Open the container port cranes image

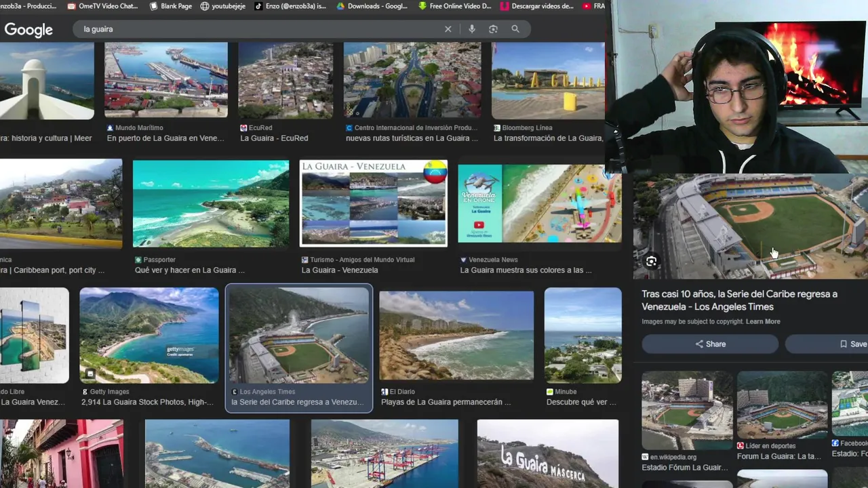[384, 453]
